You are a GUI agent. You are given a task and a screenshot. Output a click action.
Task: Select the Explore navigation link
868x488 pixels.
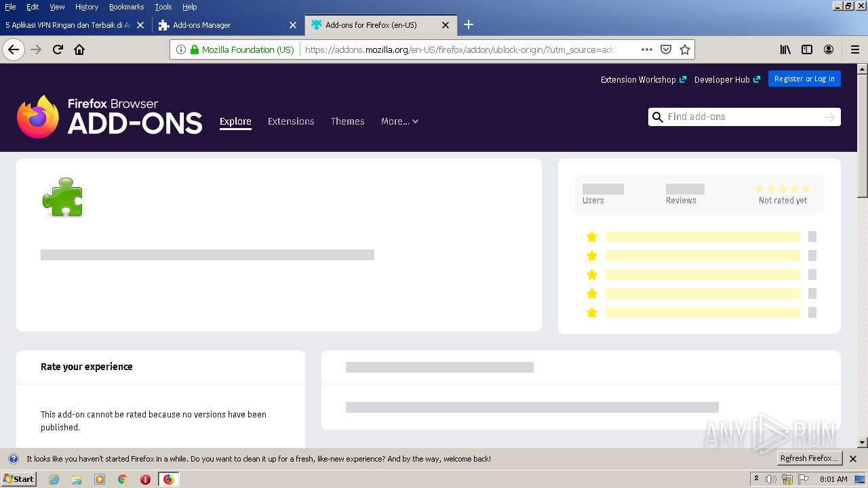pos(235,121)
